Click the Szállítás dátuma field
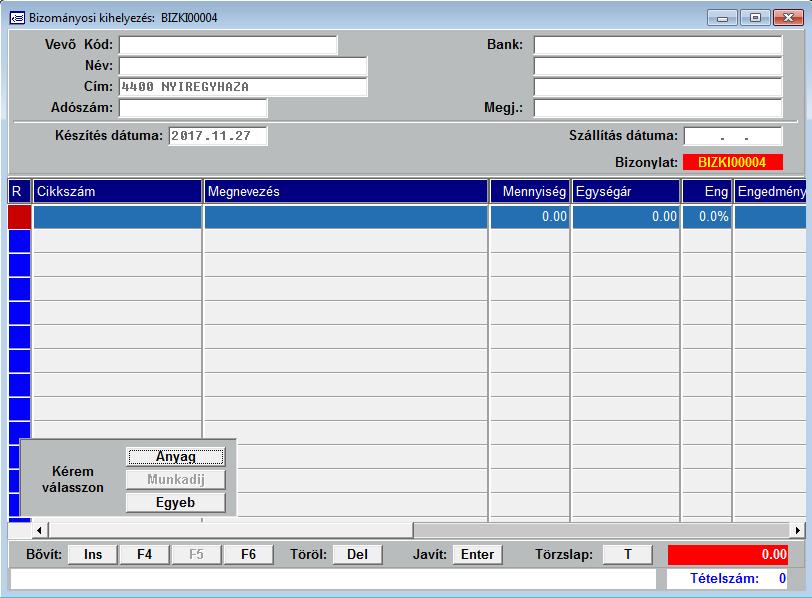The height and width of the screenshot is (598, 812). pos(733,136)
